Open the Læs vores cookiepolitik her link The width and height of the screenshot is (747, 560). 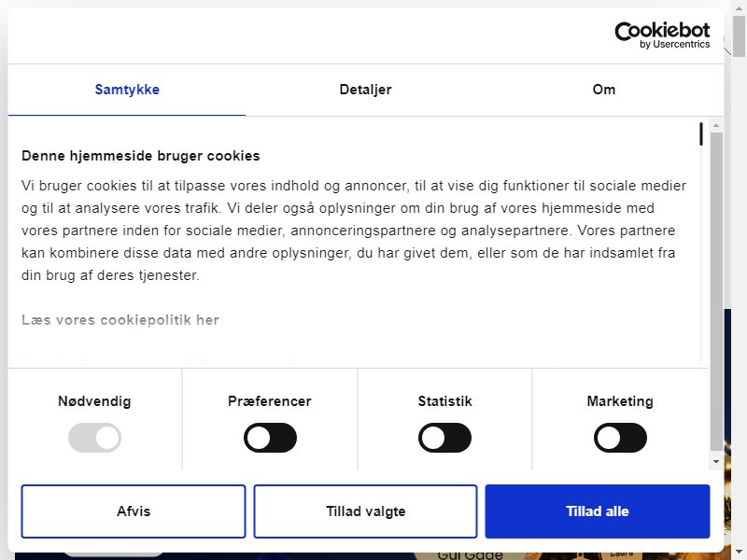click(x=120, y=320)
